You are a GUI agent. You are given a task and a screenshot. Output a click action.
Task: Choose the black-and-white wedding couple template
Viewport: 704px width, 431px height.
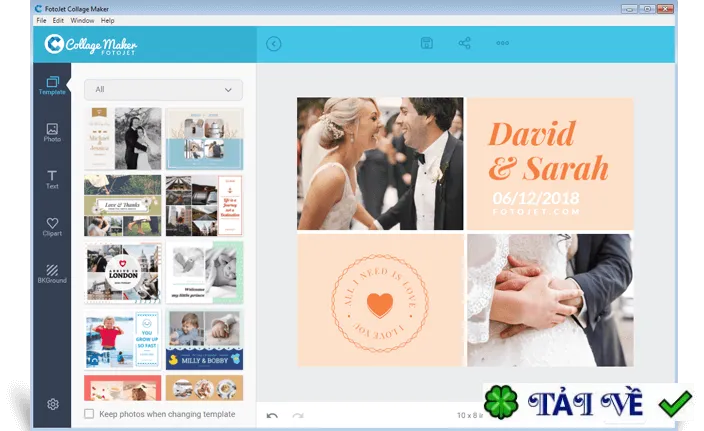pyautogui.click(x=123, y=138)
